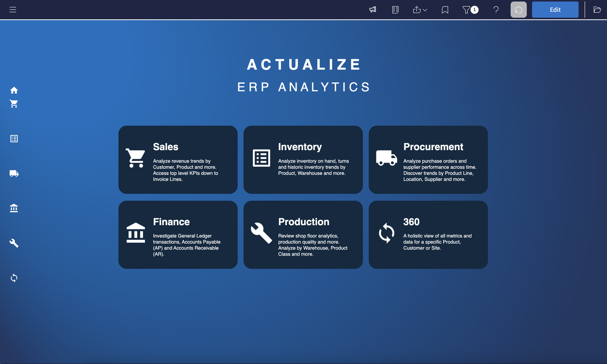Click the share export icon

pyautogui.click(x=416, y=9)
